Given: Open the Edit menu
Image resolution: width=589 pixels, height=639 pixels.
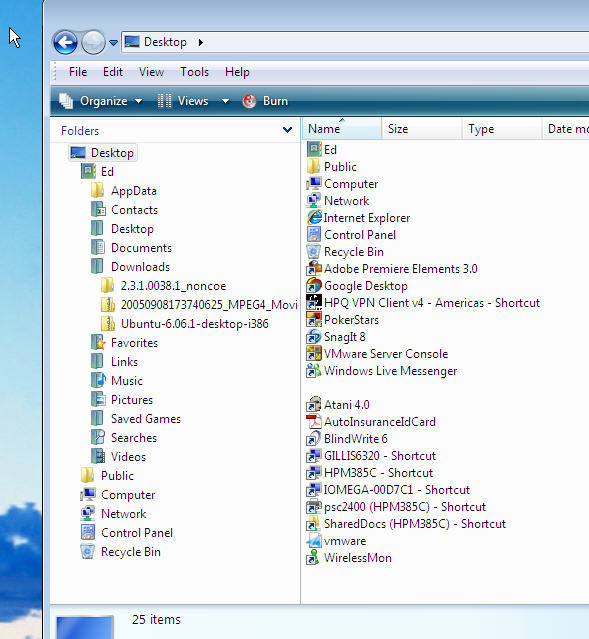Looking at the screenshot, I should tap(113, 72).
